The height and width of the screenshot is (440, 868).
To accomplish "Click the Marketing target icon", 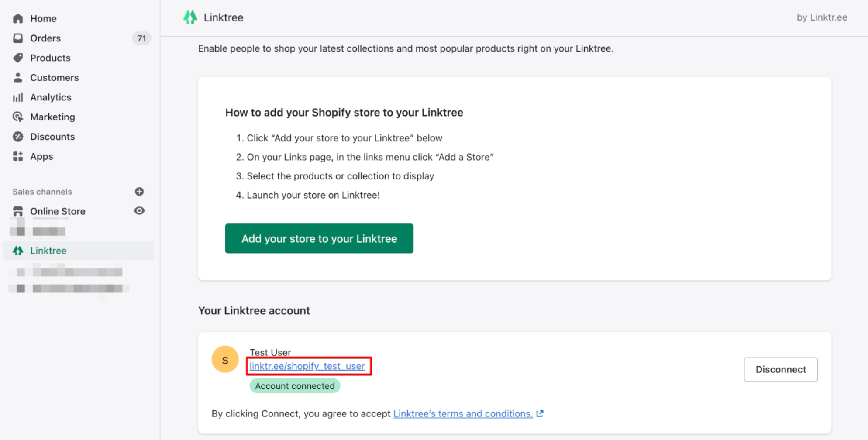I will [x=18, y=117].
